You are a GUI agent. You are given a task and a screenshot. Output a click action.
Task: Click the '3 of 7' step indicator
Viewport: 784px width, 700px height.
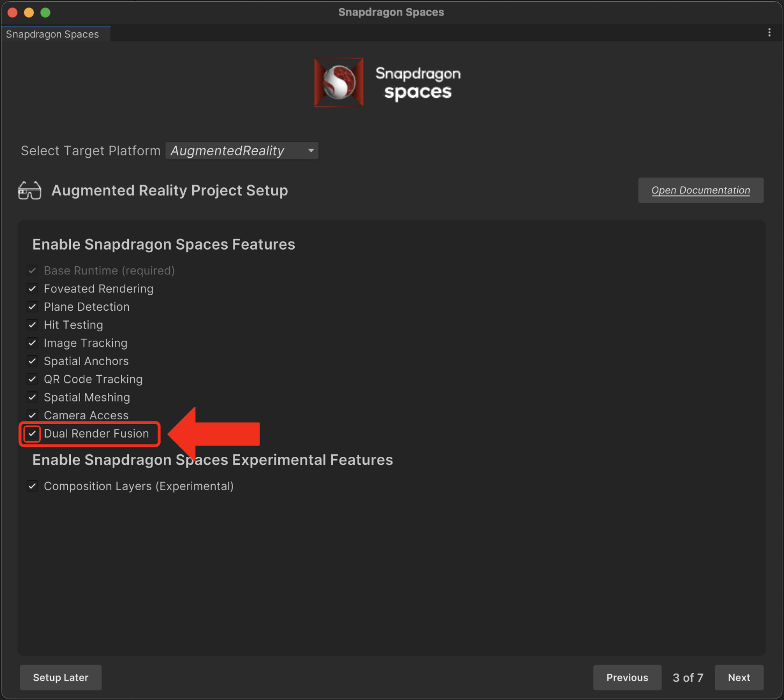688,677
